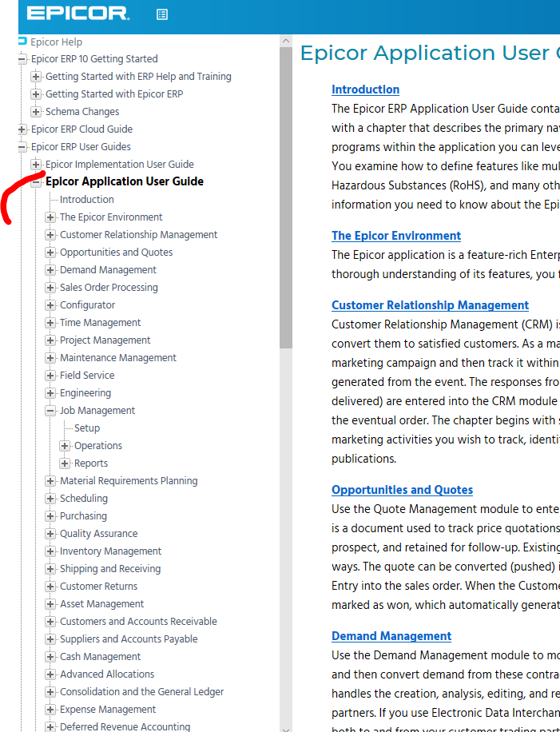Select Epicor Application User Guide tree label
The width and height of the screenshot is (560, 732).
click(x=125, y=181)
